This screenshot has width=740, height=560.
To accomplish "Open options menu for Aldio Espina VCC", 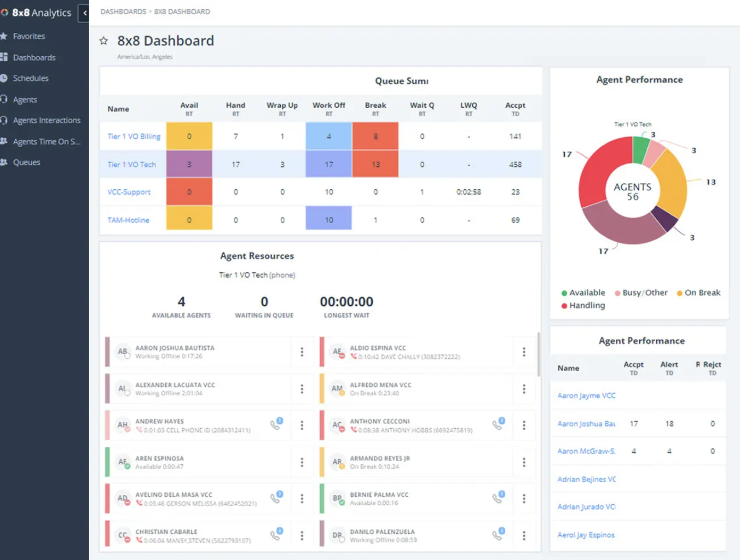I will tap(524, 352).
